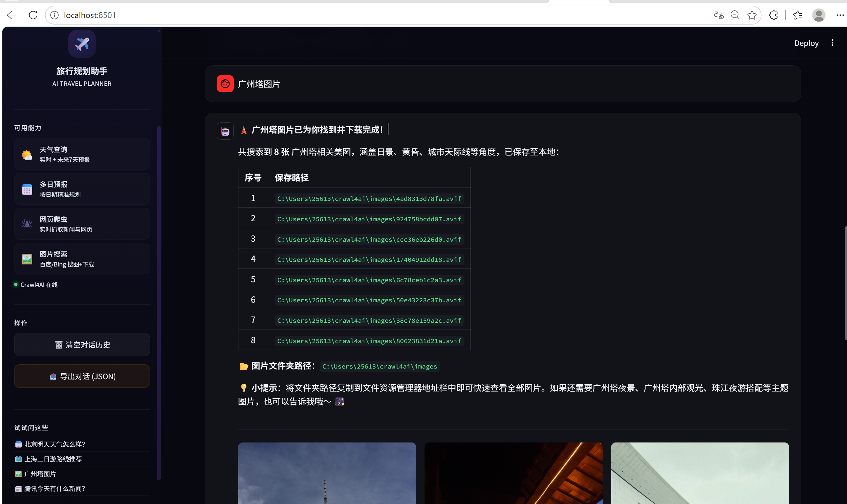The height and width of the screenshot is (504, 847).
Task: Click path ending 6c78ceb1c2a3.avif
Action: (x=369, y=280)
